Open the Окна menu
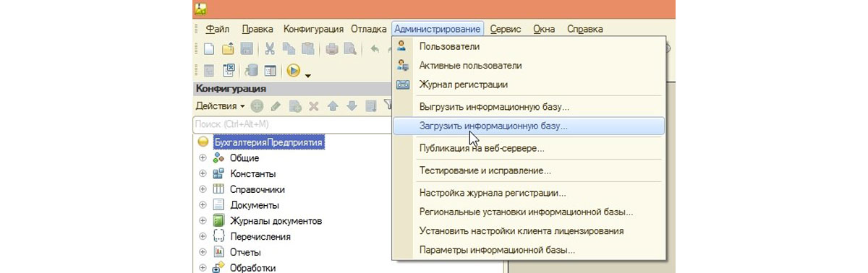The image size is (868, 273). click(x=544, y=29)
